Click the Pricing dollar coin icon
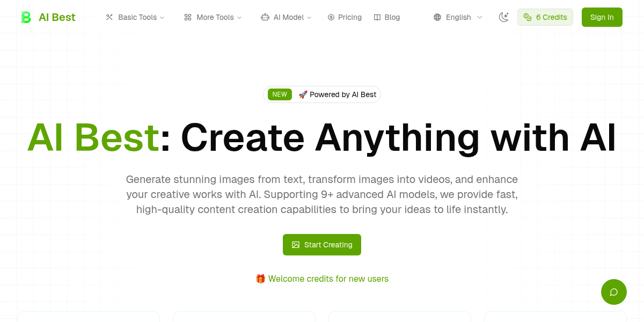 (331, 17)
